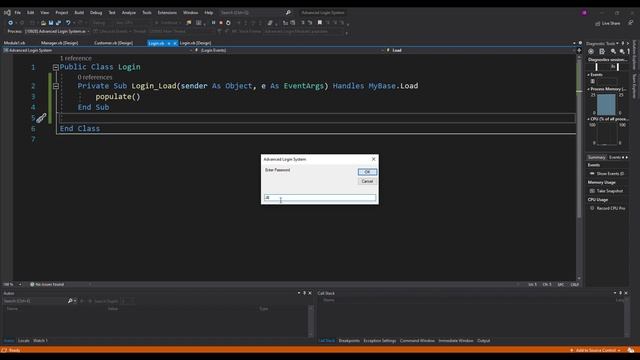Click the search magnifier icon in title bar
This screenshot has width=640, height=360.
pos(288,13)
